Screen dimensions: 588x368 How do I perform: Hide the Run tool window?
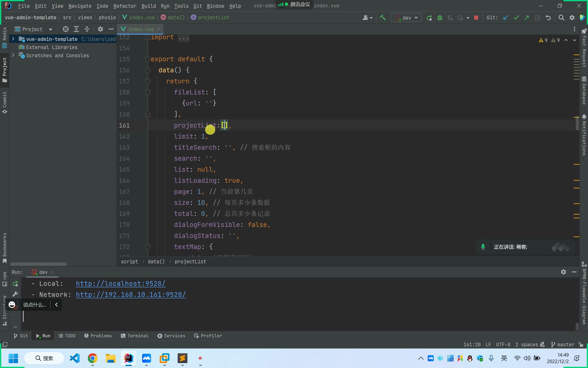tap(574, 272)
